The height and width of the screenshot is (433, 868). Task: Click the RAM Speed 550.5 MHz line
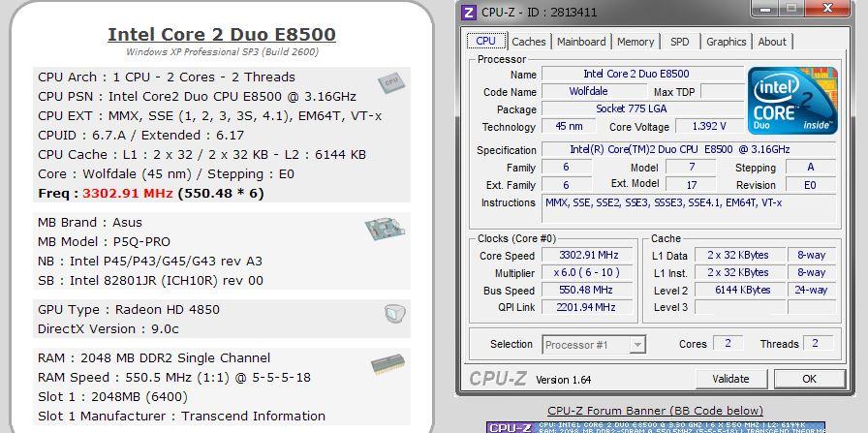coord(174,378)
